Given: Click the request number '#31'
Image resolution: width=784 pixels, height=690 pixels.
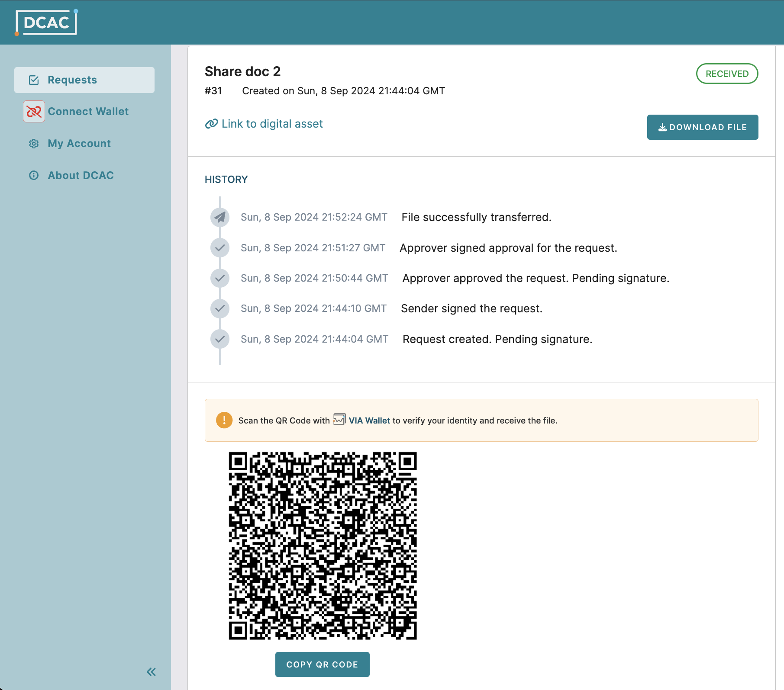Looking at the screenshot, I should [x=213, y=91].
